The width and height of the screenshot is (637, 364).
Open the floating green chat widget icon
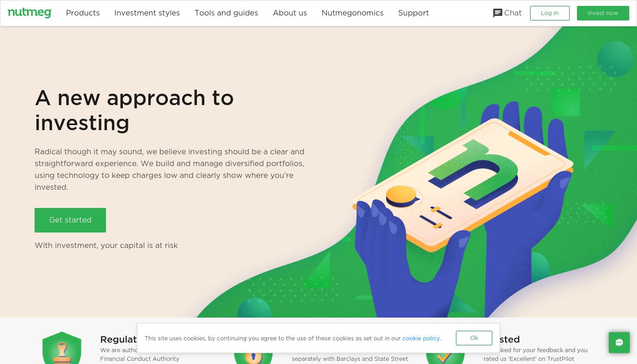619,343
